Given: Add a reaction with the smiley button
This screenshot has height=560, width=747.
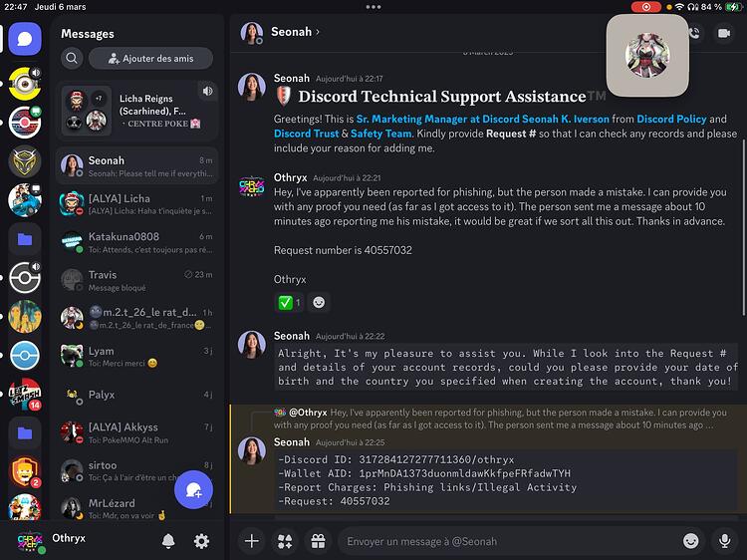Looking at the screenshot, I should click(319, 303).
